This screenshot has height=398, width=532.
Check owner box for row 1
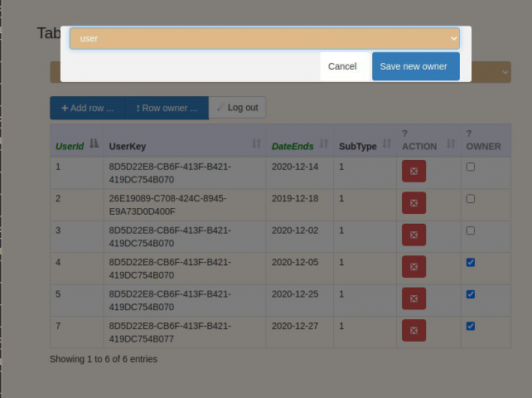pos(471,167)
